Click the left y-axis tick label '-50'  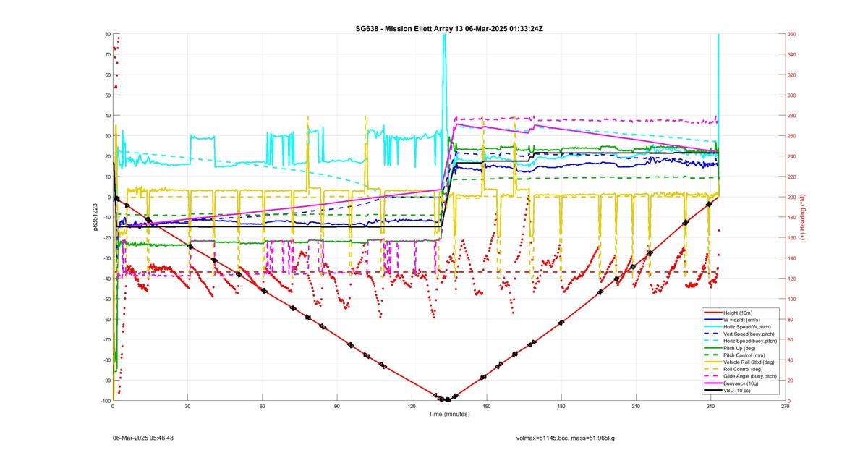click(106, 299)
